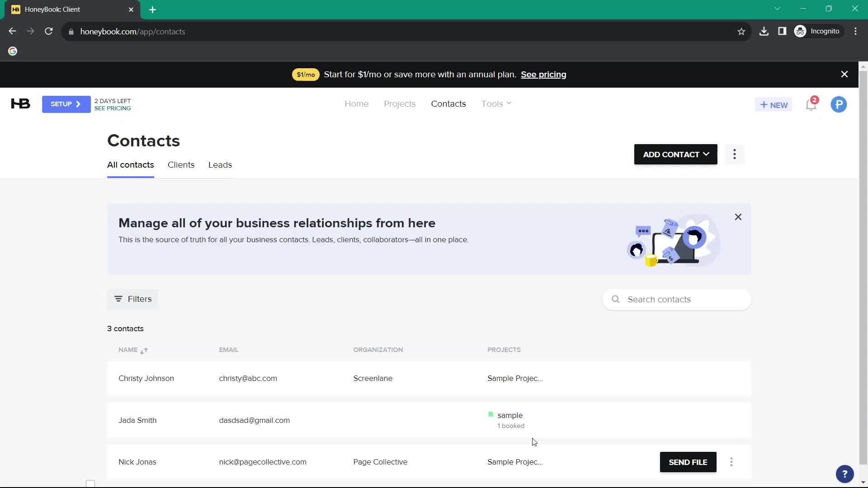This screenshot has height=488, width=868.
Task: Click the EMAIL column header
Action: click(x=229, y=350)
